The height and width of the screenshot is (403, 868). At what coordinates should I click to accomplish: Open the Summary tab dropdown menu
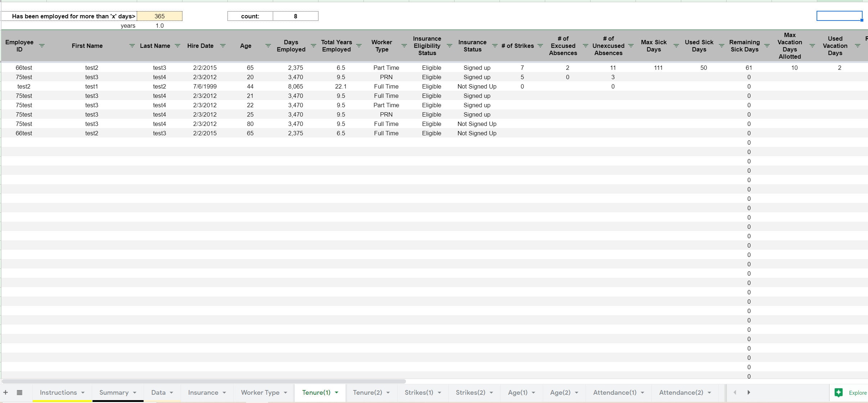coord(136,393)
